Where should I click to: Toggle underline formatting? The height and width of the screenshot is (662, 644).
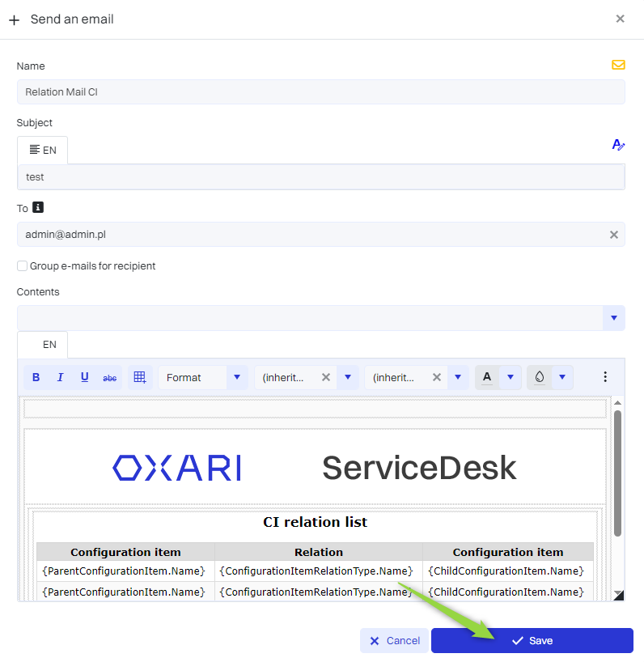[x=84, y=377]
